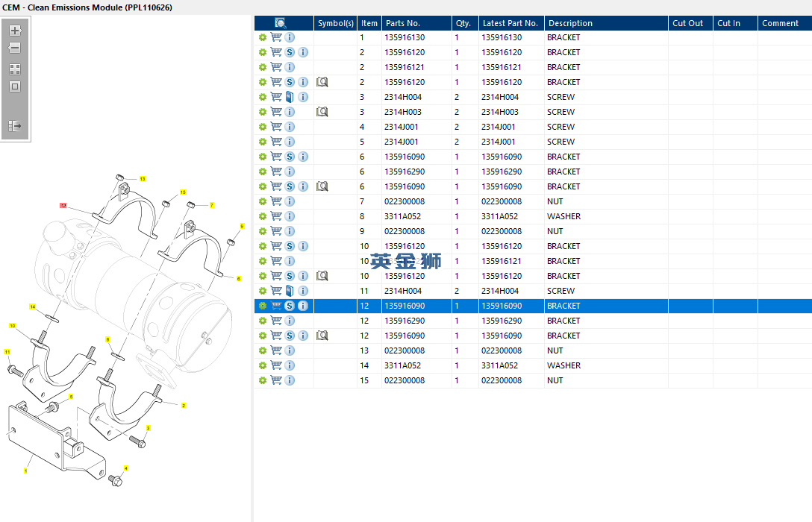Open blue book icon for item 3 2314H004

[290, 97]
